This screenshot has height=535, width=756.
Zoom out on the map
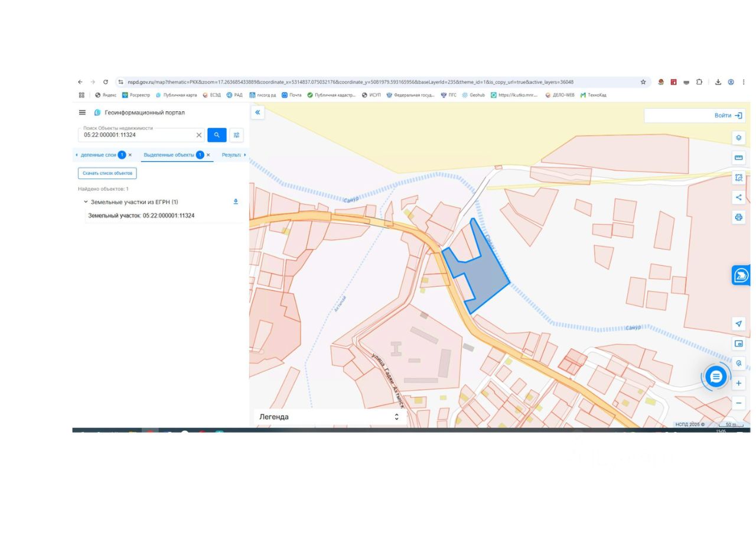738,403
